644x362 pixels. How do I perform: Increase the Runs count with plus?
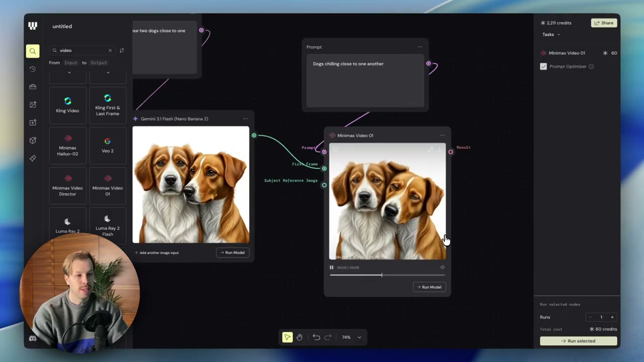click(x=612, y=317)
